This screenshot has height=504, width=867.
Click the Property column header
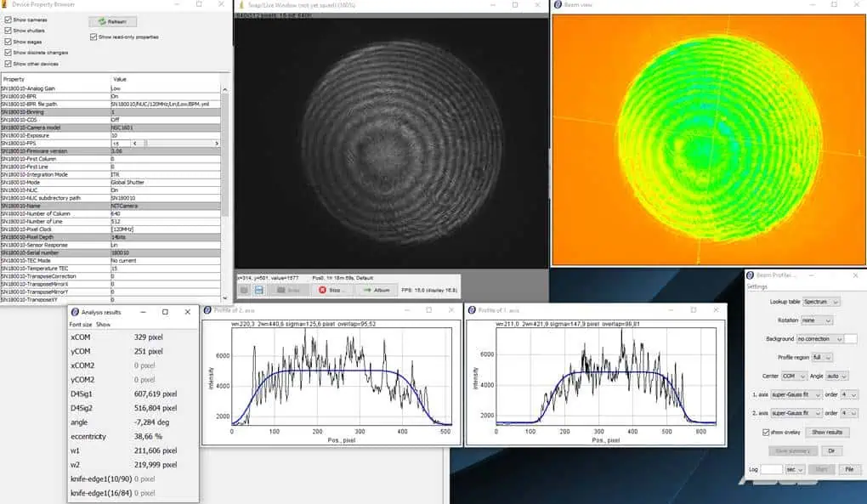[55, 79]
